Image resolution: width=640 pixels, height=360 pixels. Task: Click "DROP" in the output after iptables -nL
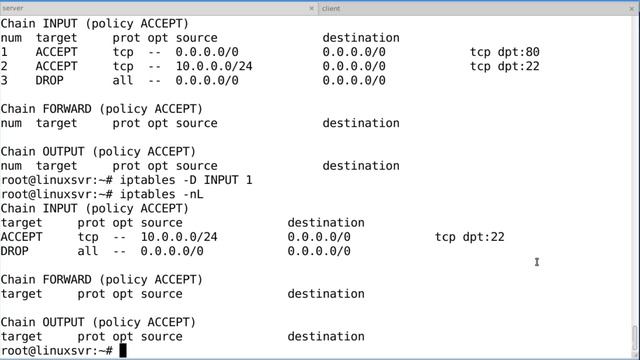(x=14, y=251)
